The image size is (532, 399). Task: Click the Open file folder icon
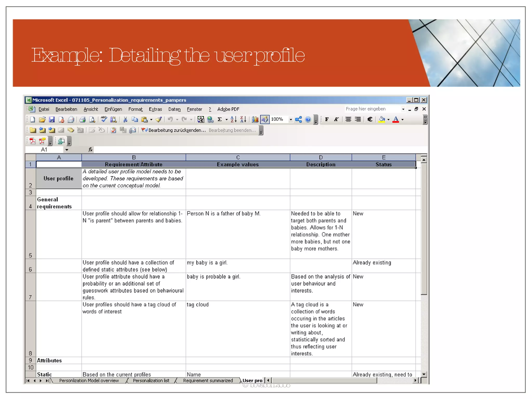[x=42, y=119]
